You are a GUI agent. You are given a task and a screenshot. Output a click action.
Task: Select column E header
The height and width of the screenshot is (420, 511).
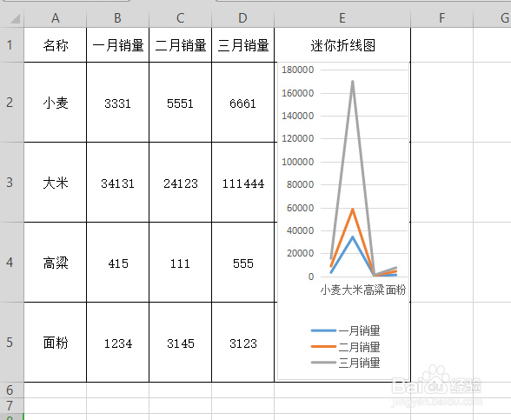342,18
